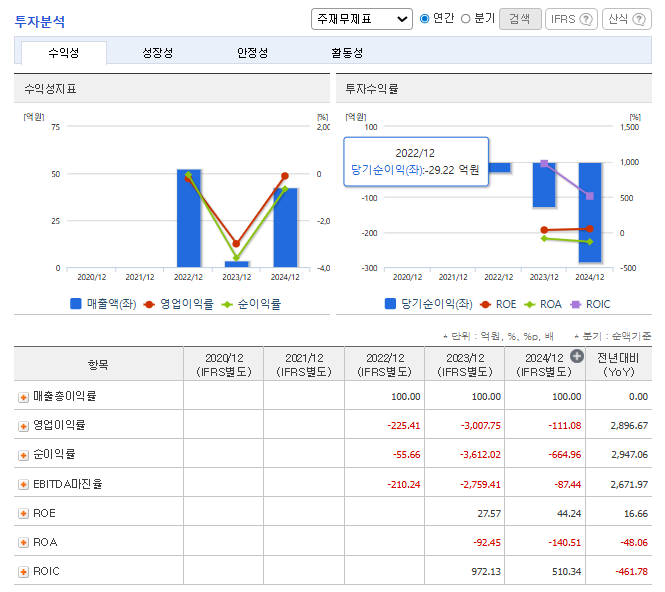
Task: Click the 전년대비 (YoY) column header
Action: (618, 365)
